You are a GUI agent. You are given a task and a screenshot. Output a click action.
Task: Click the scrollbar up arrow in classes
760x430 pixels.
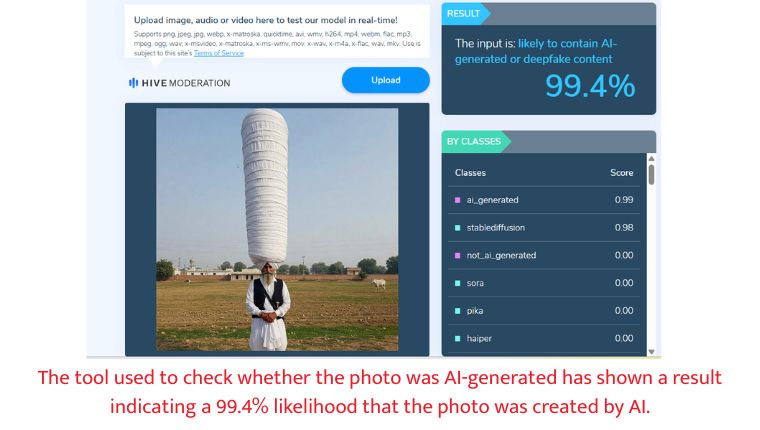coord(651,159)
